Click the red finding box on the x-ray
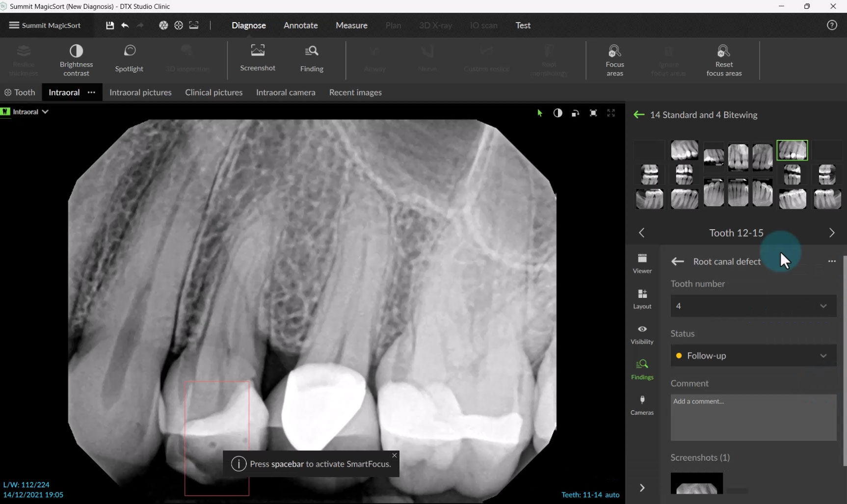Screen dimensions: 847x504 tap(217, 438)
